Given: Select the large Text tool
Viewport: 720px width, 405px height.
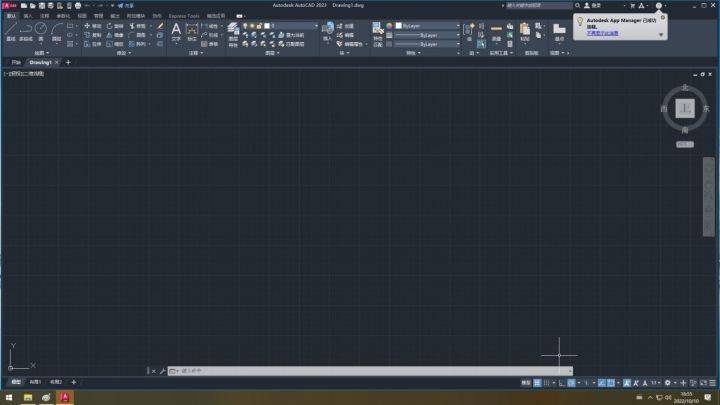Looking at the screenshot, I should (176, 32).
